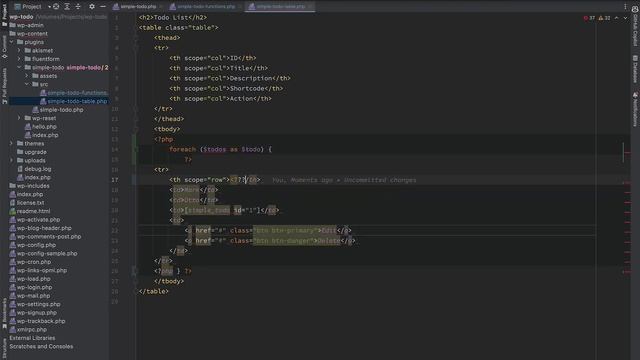Click line number 17 in gutter

click(x=115, y=180)
